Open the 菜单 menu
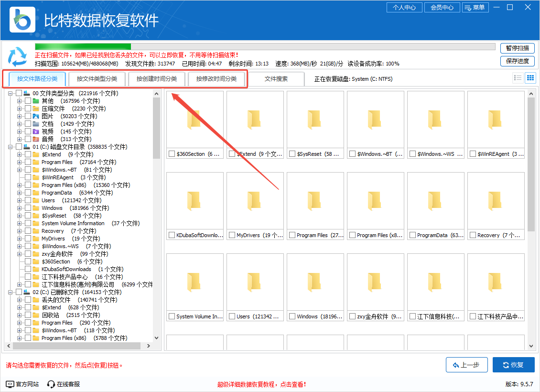The height and width of the screenshot is (392, 540). 475,8
